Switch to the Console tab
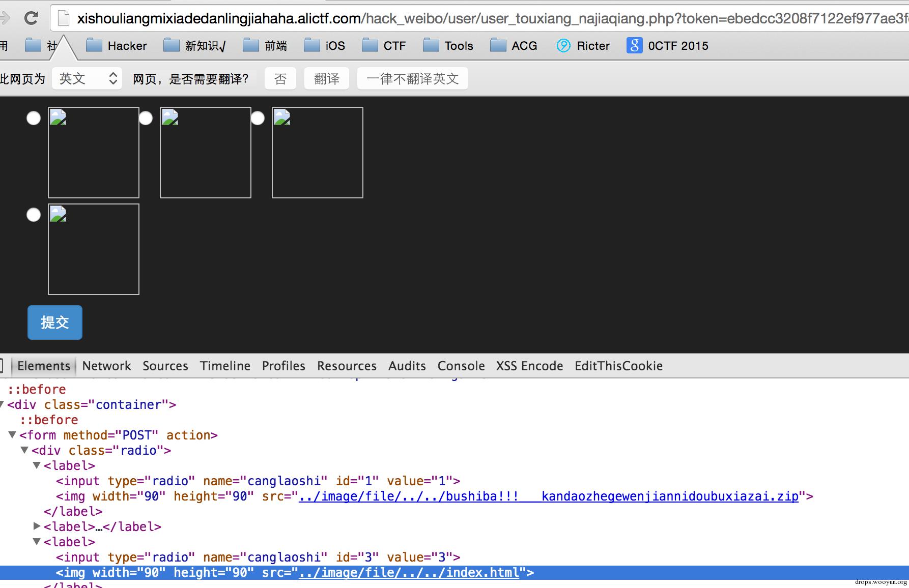Screen dimensions: 909x588 tap(461, 366)
